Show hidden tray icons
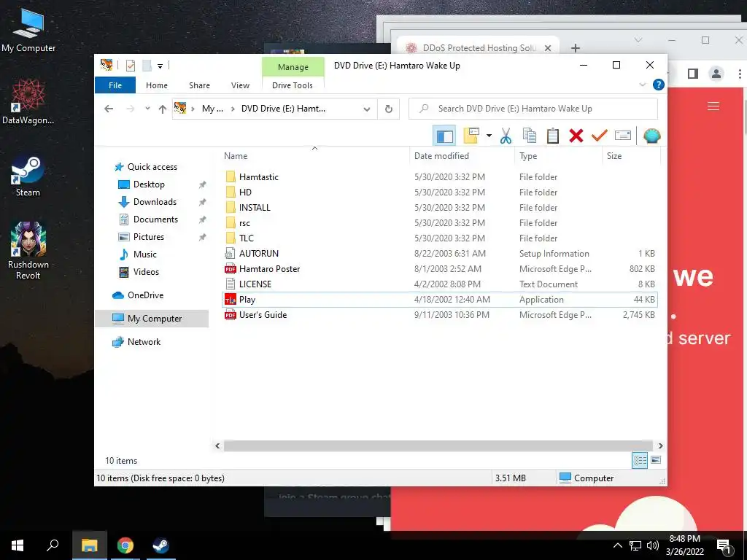Viewport: 747px width, 560px height. tap(617, 545)
